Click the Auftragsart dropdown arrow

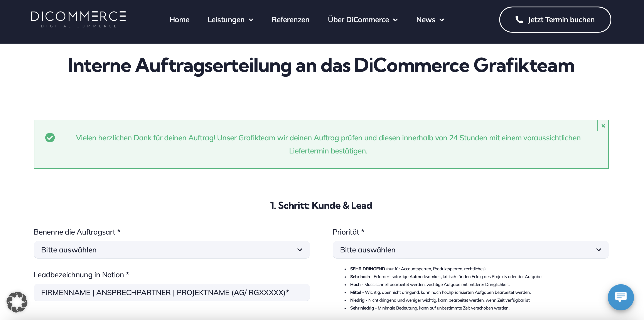300,250
